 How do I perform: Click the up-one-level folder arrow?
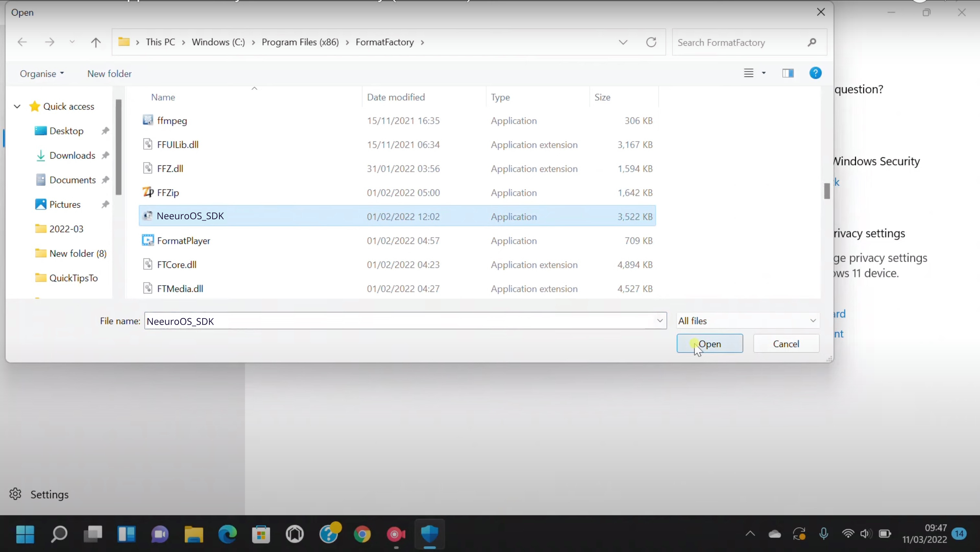[x=96, y=42]
